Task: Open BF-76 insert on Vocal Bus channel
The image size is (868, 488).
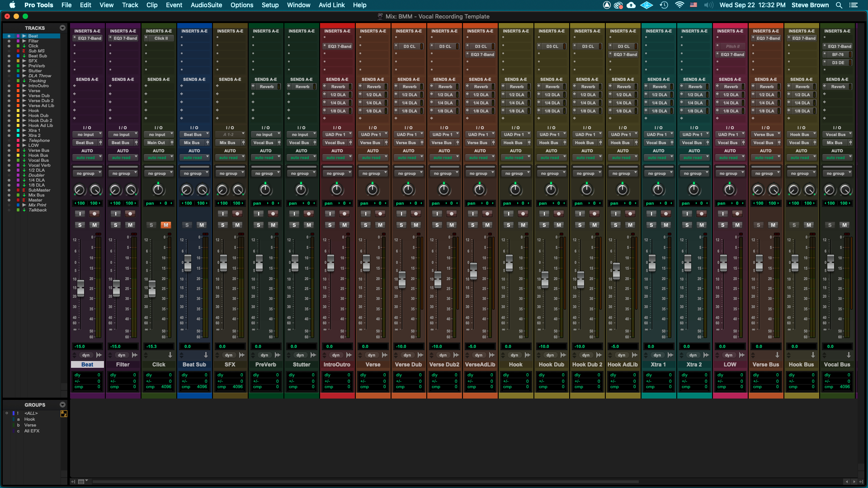Action: pos(837,55)
